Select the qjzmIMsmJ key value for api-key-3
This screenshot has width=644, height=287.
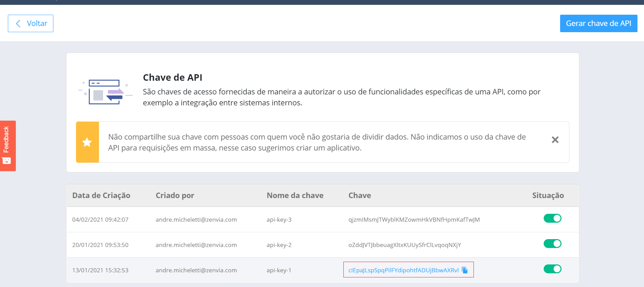414,220
